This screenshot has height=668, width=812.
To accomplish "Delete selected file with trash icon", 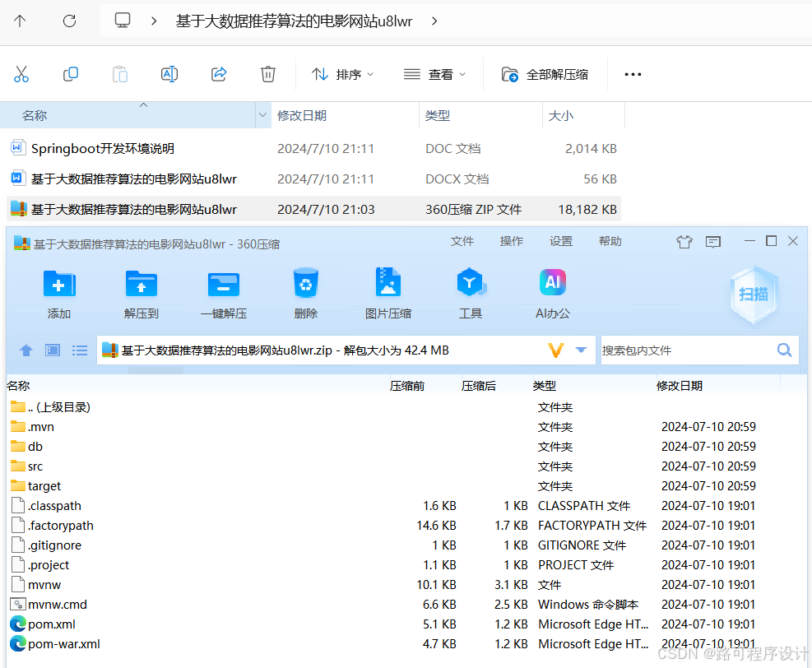I will coord(267,74).
